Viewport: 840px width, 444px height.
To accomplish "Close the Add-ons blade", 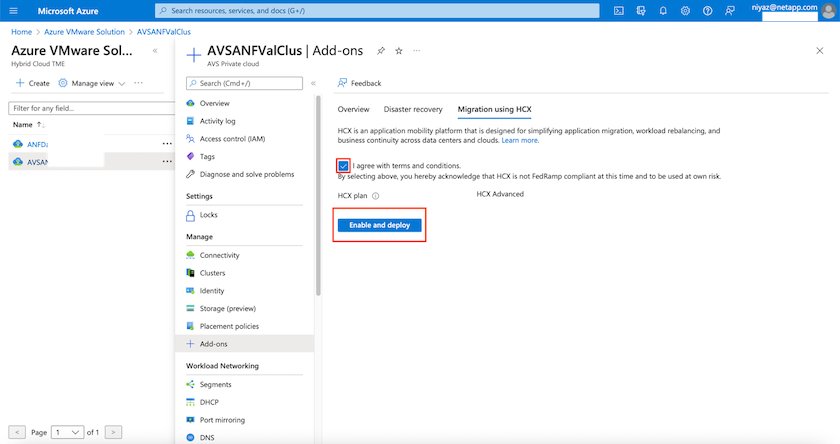I will tap(820, 50).
